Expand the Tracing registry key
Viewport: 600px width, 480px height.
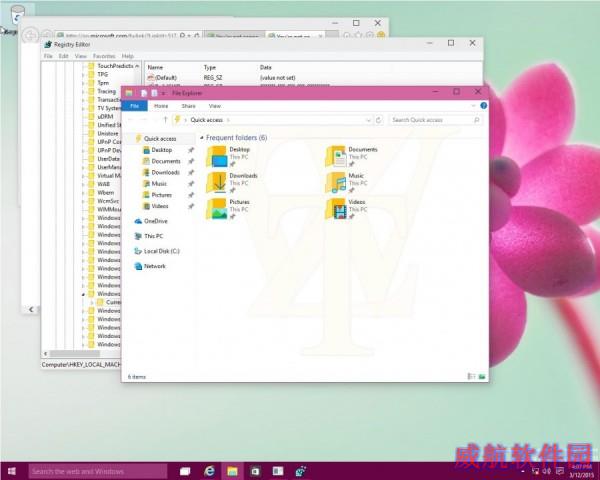point(83,92)
